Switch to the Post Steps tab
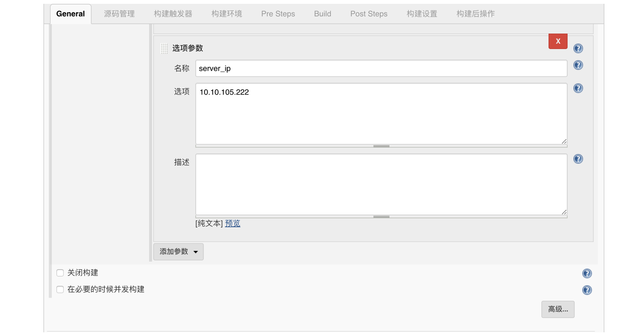This screenshot has height=334, width=644. point(369,14)
